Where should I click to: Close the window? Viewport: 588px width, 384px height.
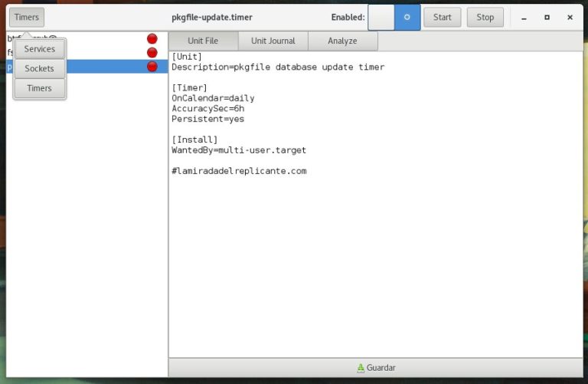coord(570,18)
